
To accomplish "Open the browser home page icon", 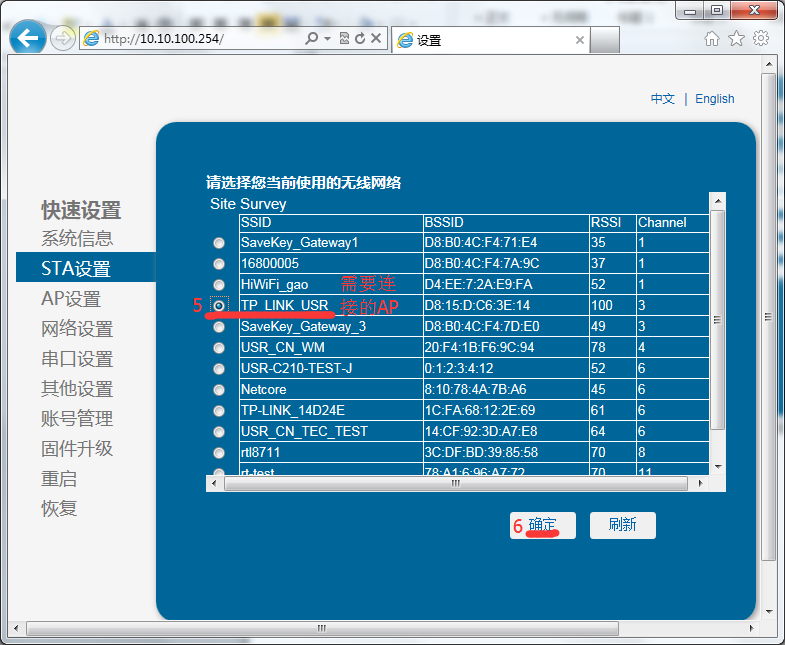I will [712, 39].
